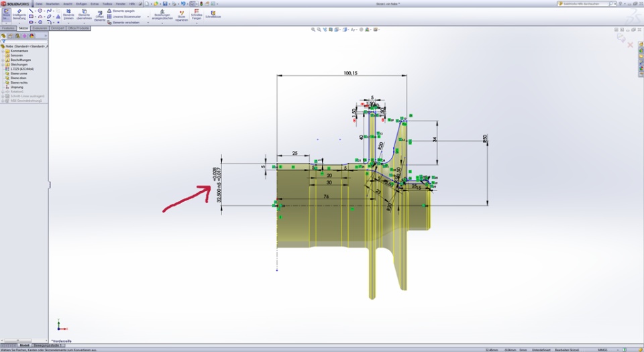Select the Arc sketch tool
This screenshot has height=352, width=644.
tap(40, 16)
